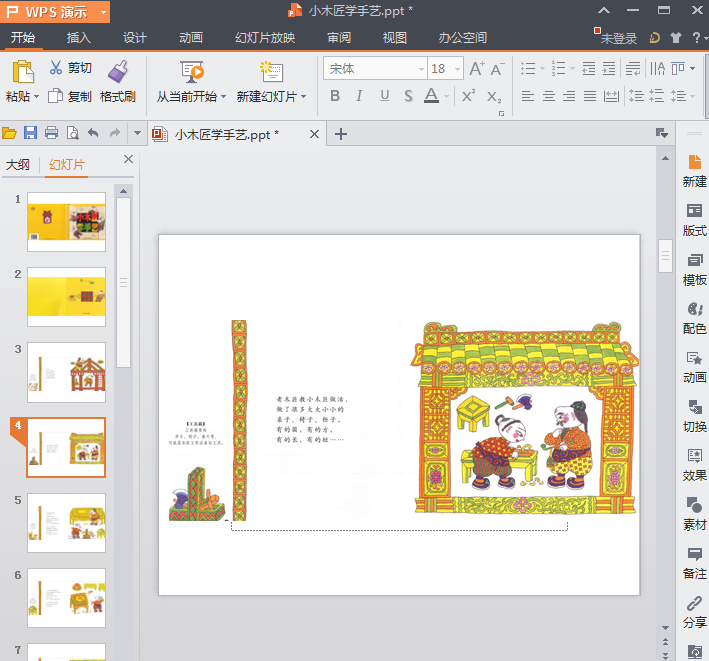Screen dimensions: 709x661
Task: Select slide 5 thumbnail in slide panel
Action: [x=66, y=522]
